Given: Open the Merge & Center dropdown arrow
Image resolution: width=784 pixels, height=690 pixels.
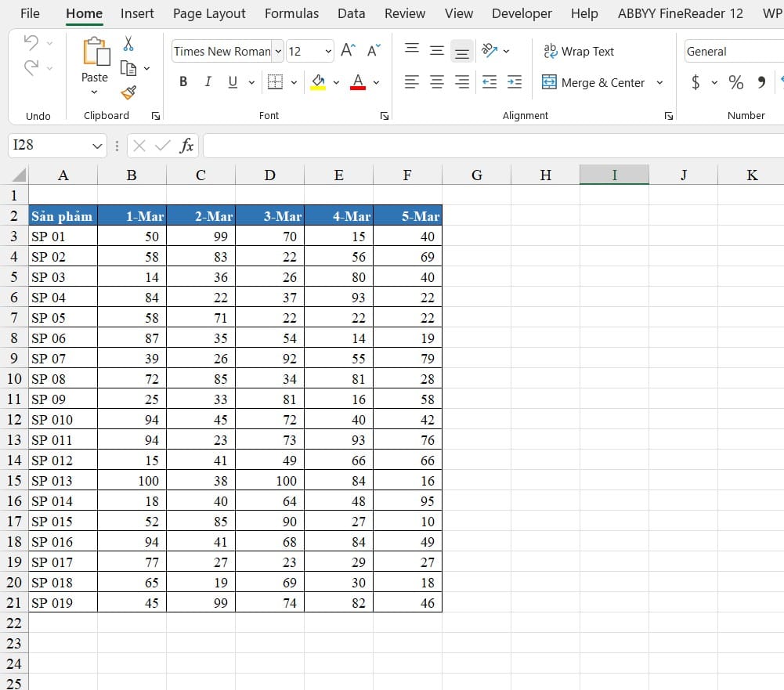Looking at the screenshot, I should pyautogui.click(x=660, y=82).
